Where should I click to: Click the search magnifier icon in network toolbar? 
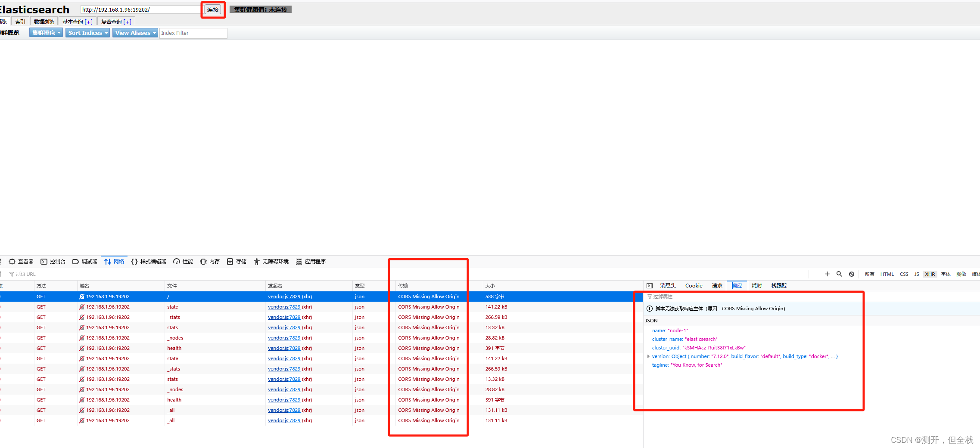(x=839, y=274)
